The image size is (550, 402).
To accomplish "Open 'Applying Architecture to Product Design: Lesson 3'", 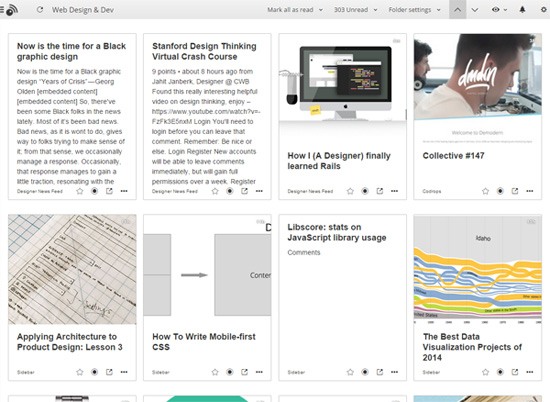I will click(x=70, y=342).
